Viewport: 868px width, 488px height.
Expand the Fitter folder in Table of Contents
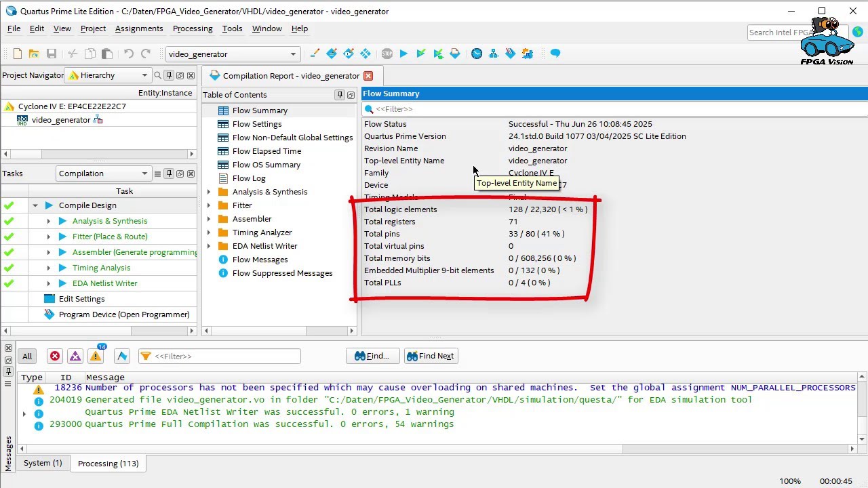(209, 205)
